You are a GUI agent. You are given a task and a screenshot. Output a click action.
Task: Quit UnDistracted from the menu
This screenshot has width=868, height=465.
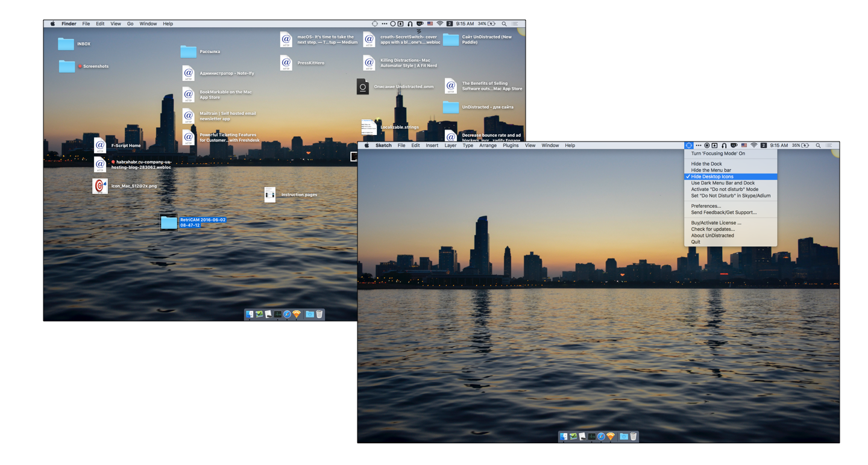click(731, 242)
